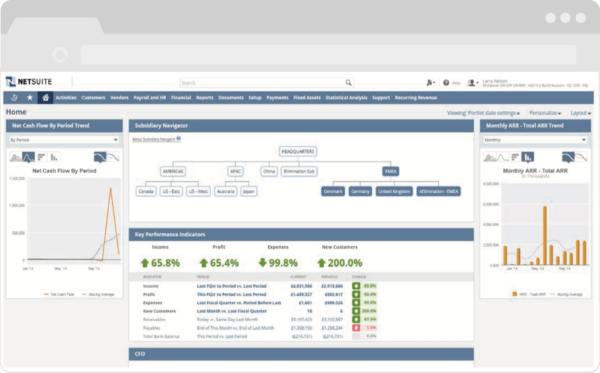Click the magnifier icon in global search

(x=348, y=82)
